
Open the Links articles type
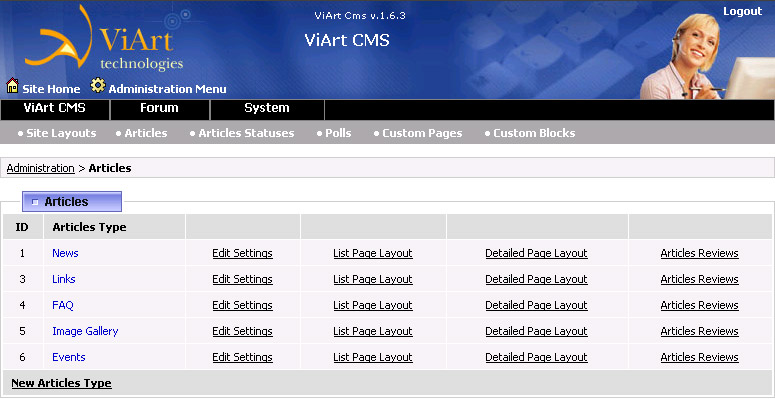64,279
